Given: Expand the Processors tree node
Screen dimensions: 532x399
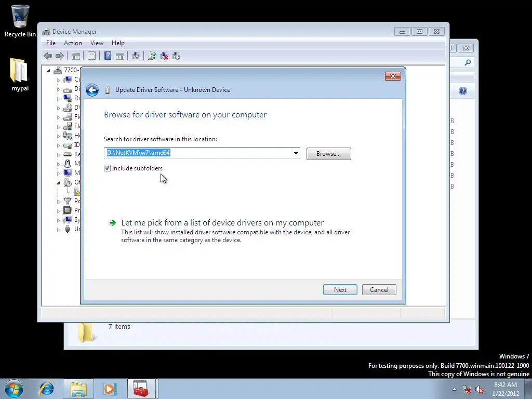Looking at the screenshot, I should 58,211.
